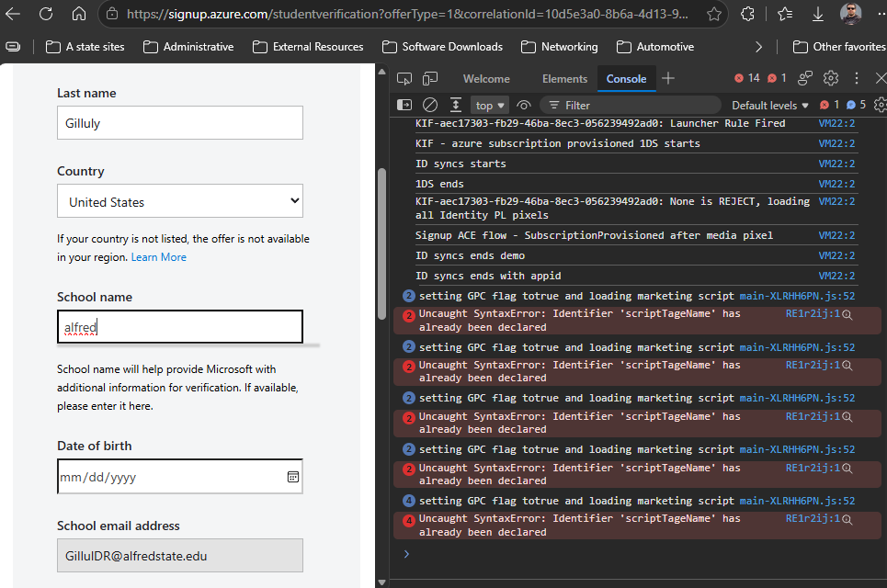Clear the console
Screen dimensions: 887x588
tap(430, 105)
